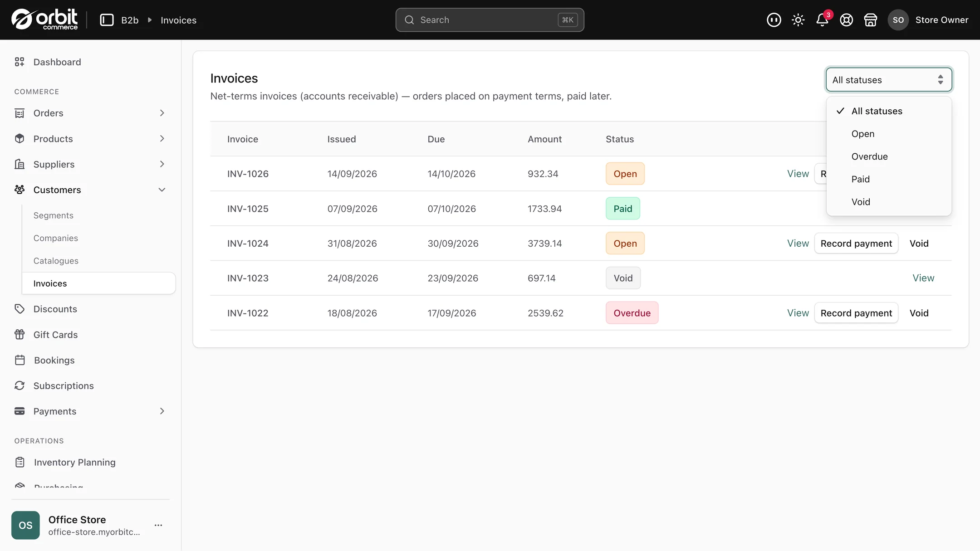Open the Companies page
This screenshot has height=551, width=980.
point(55,238)
